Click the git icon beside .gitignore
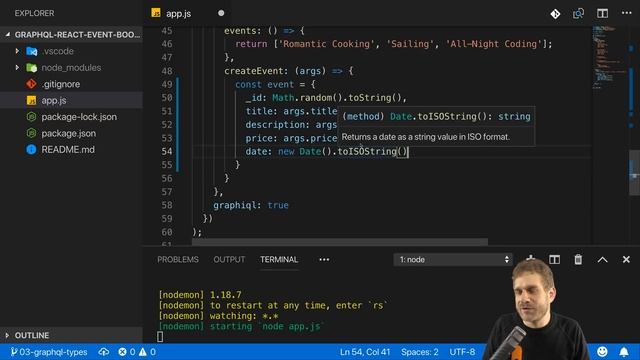The image size is (640, 360). 31,84
